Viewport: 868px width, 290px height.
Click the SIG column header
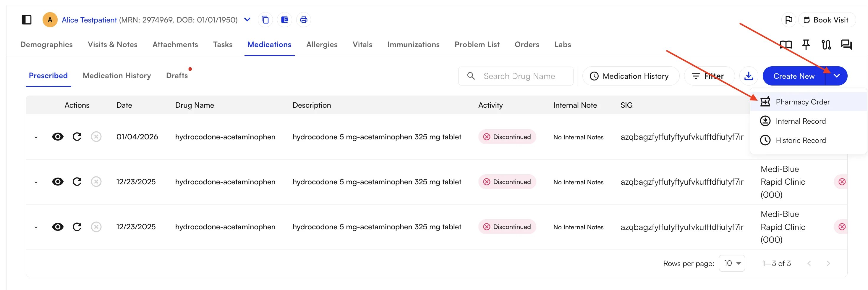pos(626,105)
